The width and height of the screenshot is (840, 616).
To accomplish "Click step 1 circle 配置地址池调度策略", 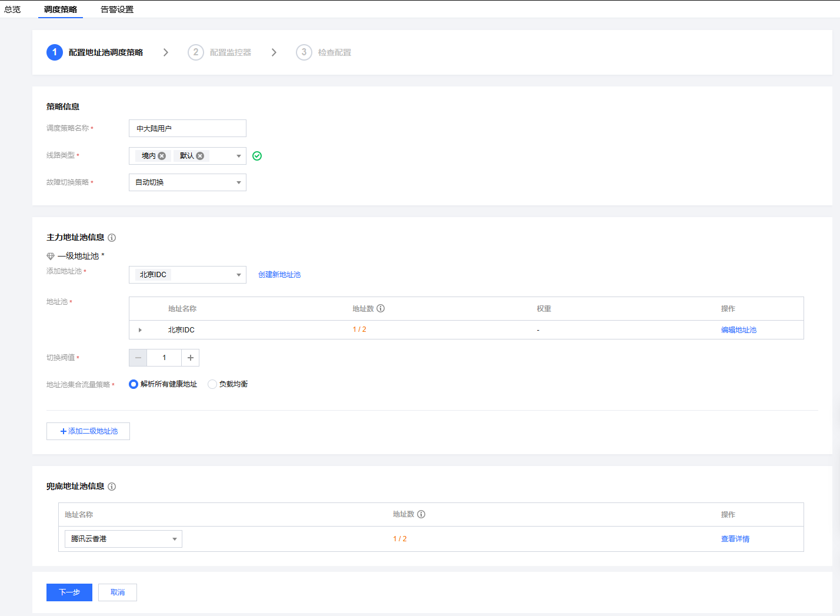I will point(55,52).
